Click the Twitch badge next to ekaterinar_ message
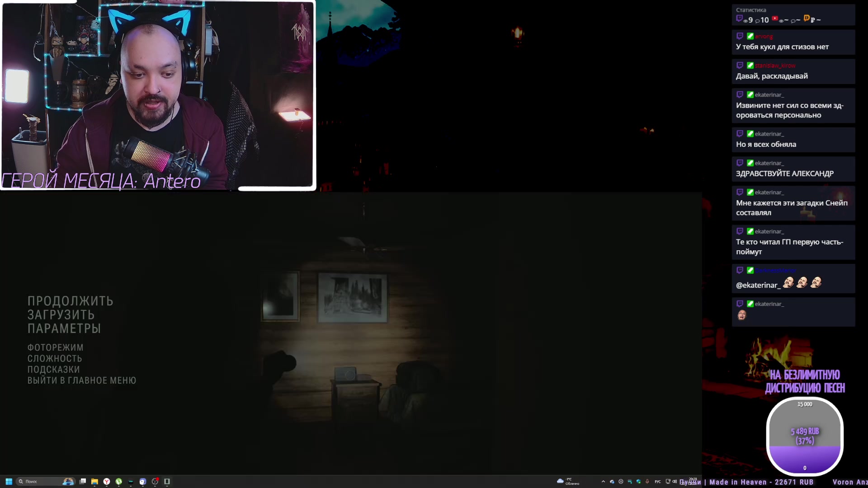The width and height of the screenshot is (868, 488). 740,94
